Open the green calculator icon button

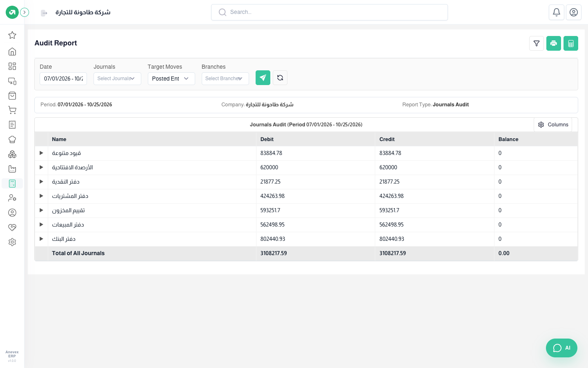[x=571, y=43]
